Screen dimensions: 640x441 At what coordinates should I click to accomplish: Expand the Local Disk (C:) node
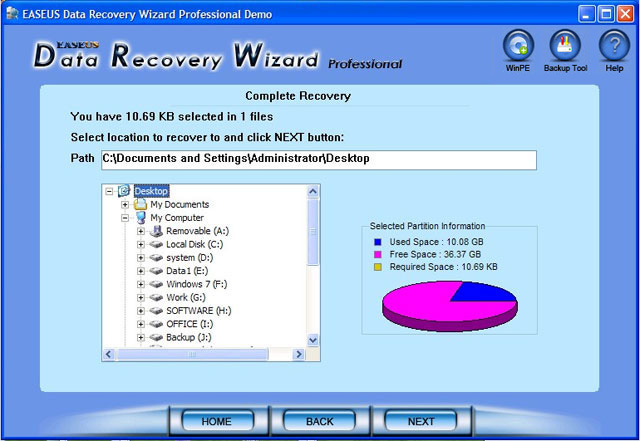141,244
